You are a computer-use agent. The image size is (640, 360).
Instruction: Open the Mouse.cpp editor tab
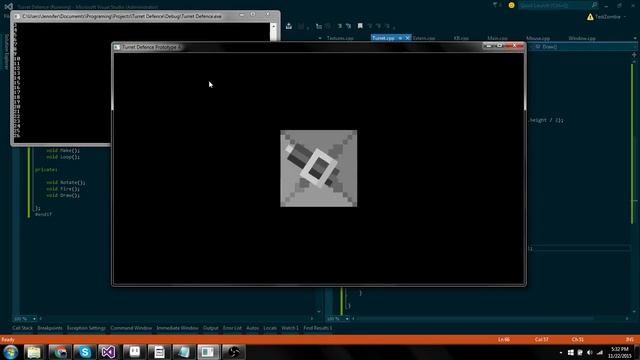click(538, 38)
